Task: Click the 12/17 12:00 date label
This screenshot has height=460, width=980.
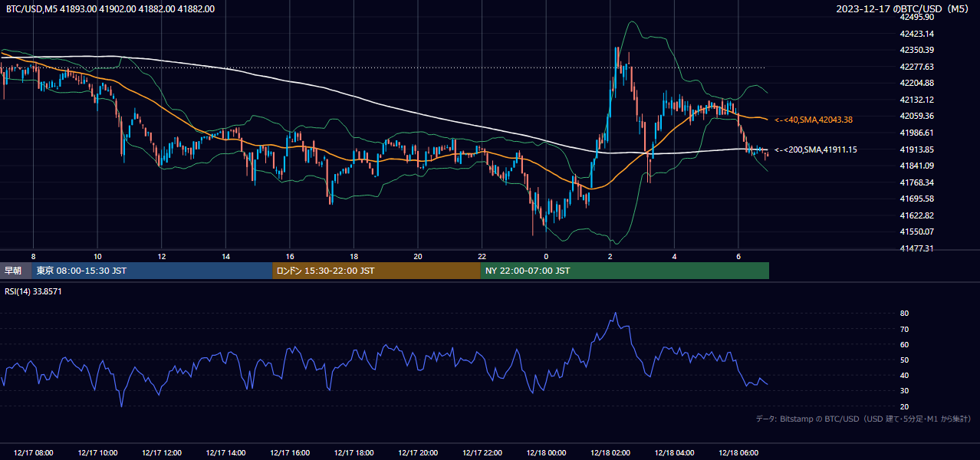Action: click(x=161, y=453)
